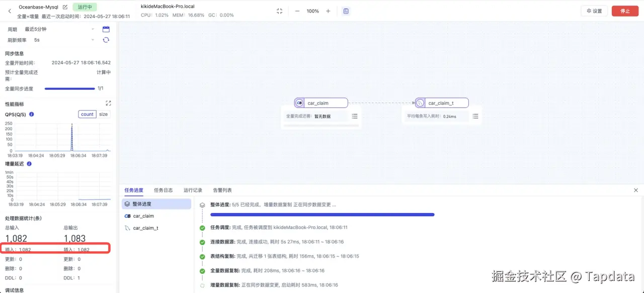The width and height of the screenshot is (644, 293).
Task: Switch QPS chart to count
Action: [87, 114]
